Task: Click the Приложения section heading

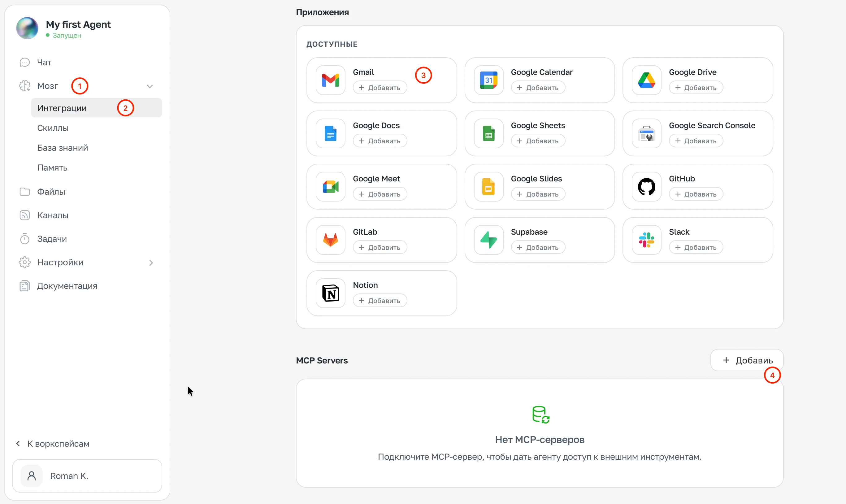Action: pyautogui.click(x=322, y=12)
